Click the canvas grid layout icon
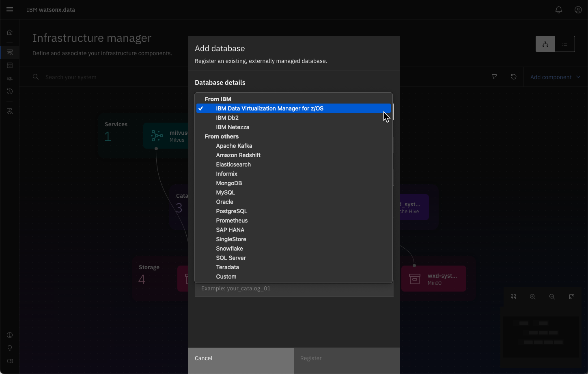Image resolution: width=588 pixels, height=374 pixels. click(513, 297)
